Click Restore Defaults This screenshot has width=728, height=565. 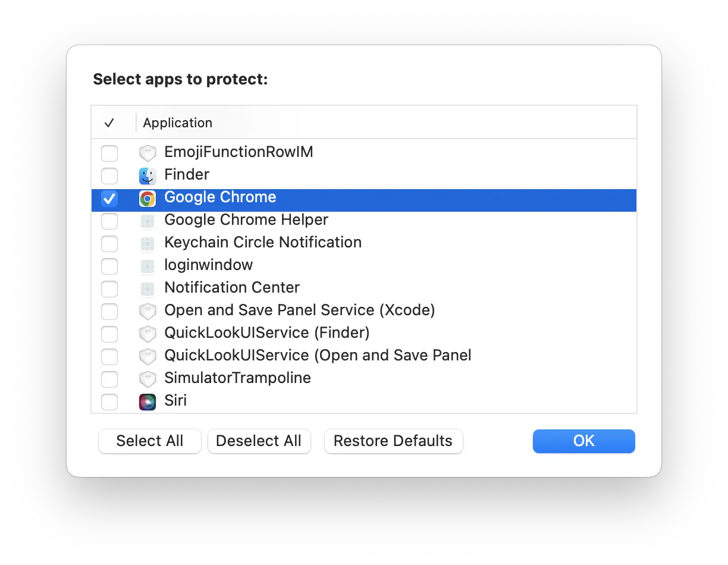(393, 441)
